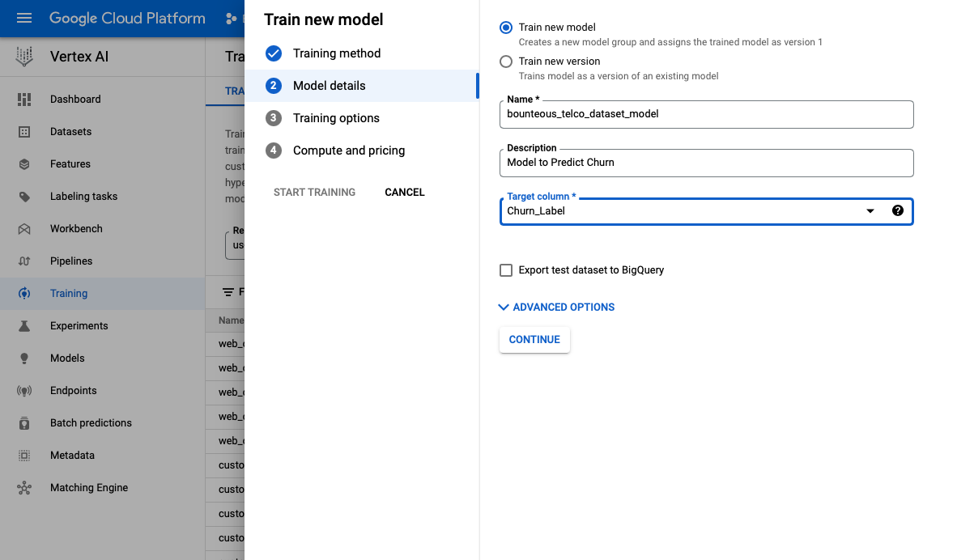Click the step 4 number badge
Image resolution: width=957 pixels, height=560 pixels.
coord(274,150)
